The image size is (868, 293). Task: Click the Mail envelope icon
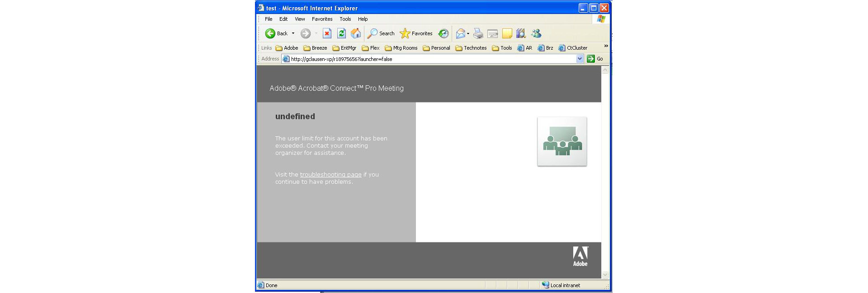[460, 33]
